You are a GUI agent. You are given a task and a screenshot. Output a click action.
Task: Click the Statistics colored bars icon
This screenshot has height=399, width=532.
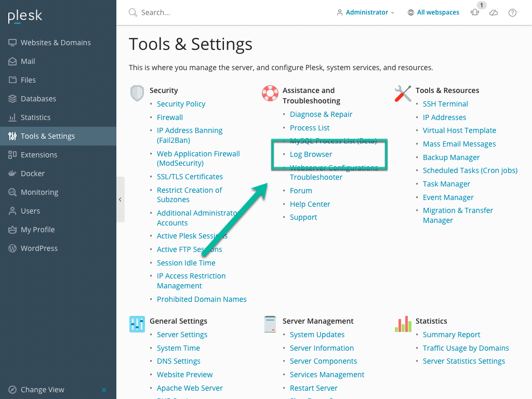click(403, 324)
